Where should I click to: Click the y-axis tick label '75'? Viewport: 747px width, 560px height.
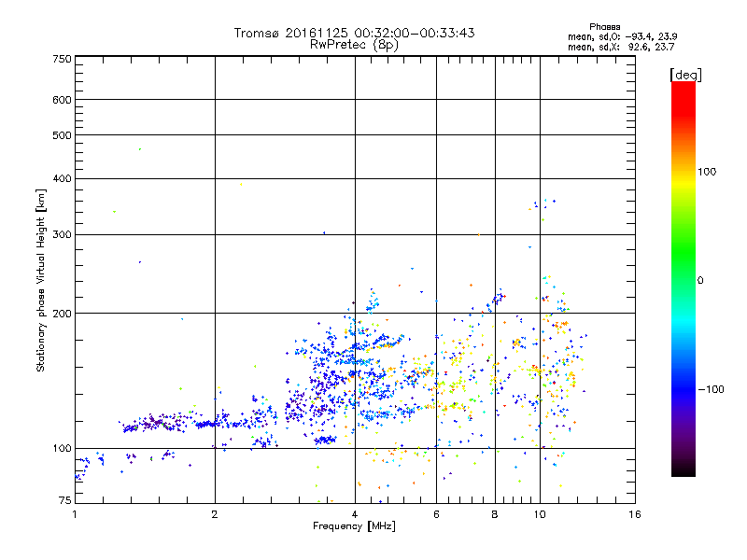[65, 500]
